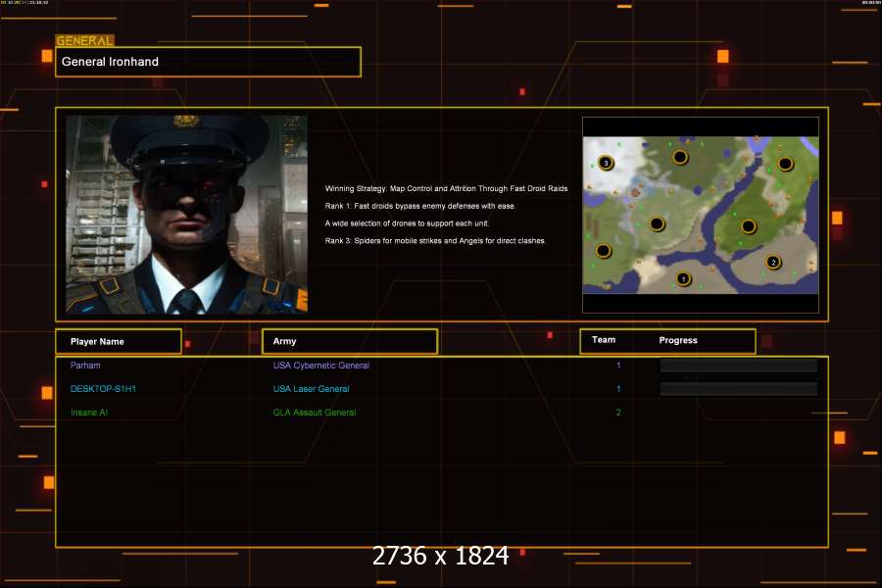882x588 pixels.
Task: Click the Army column header
Action: coord(350,342)
